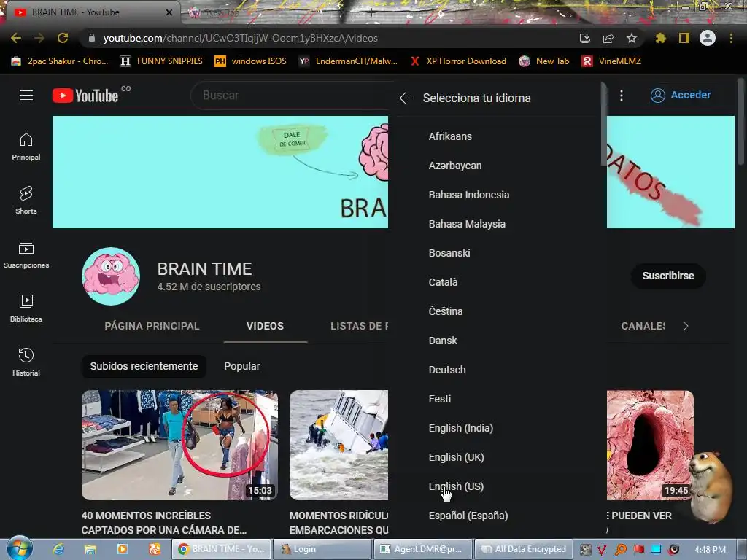Select the Popular filter chip
The height and width of the screenshot is (560, 747).
[242, 366]
